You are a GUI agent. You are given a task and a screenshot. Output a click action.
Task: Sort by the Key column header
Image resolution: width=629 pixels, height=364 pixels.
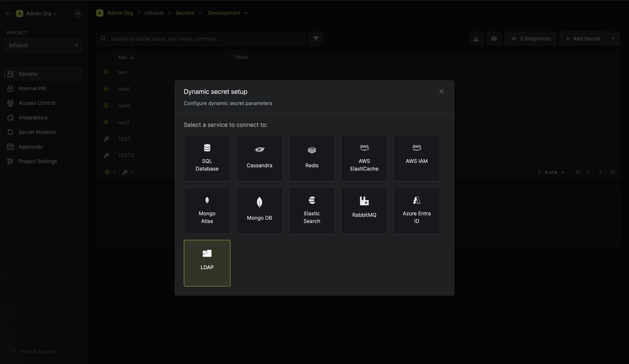coord(126,57)
